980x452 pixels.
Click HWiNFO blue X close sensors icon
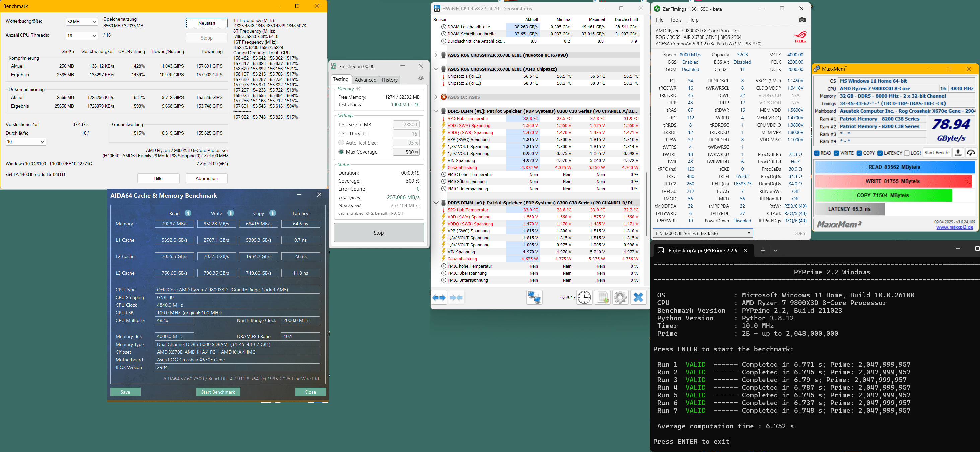[x=638, y=297]
